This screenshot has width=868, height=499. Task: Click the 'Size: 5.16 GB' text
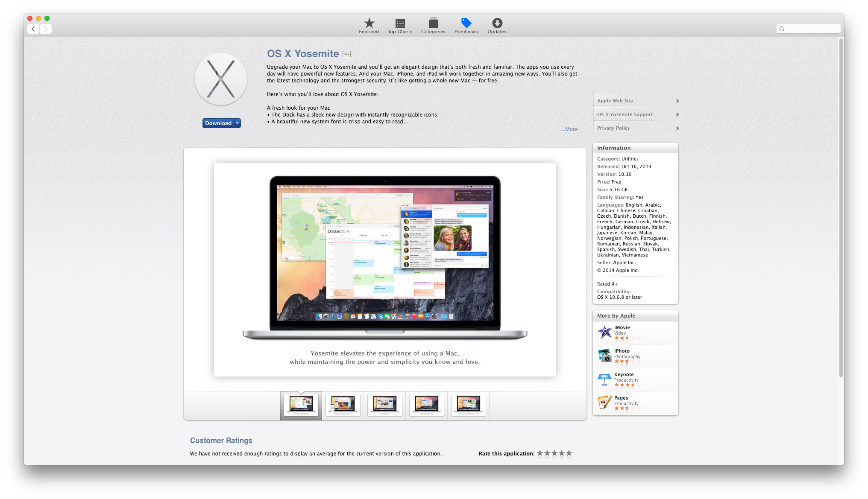pos(612,190)
